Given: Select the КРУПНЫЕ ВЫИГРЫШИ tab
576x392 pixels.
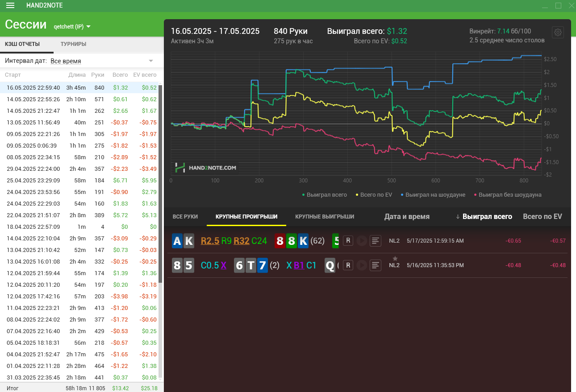Looking at the screenshot, I should click(x=325, y=217).
